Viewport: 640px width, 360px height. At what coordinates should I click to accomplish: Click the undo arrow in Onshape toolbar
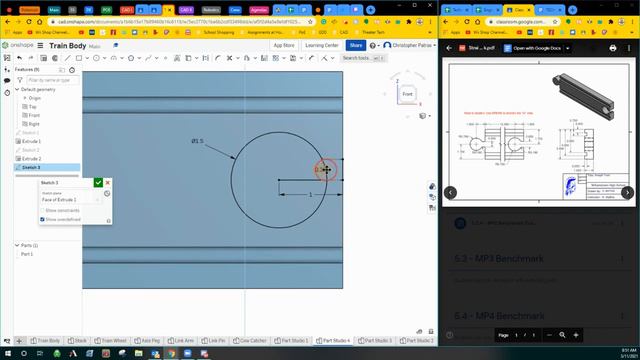click(x=20, y=58)
